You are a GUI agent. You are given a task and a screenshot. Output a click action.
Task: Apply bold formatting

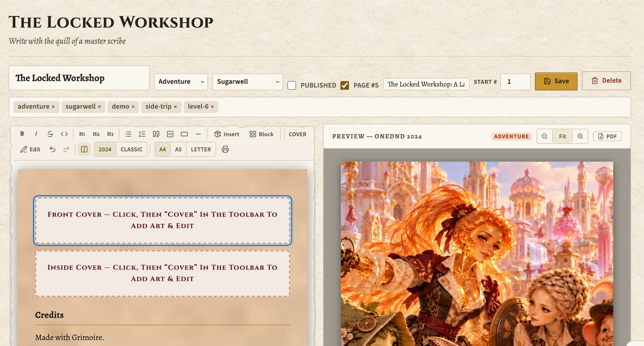click(22, 134)
